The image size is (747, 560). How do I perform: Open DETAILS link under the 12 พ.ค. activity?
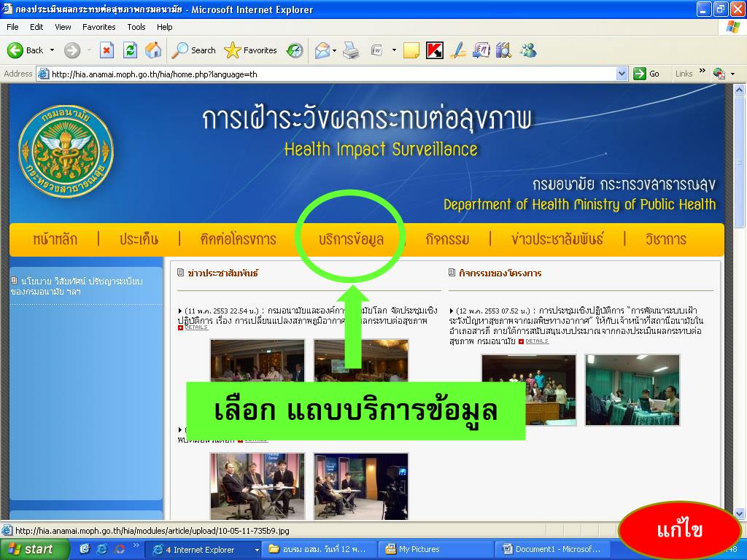(533, 341)
